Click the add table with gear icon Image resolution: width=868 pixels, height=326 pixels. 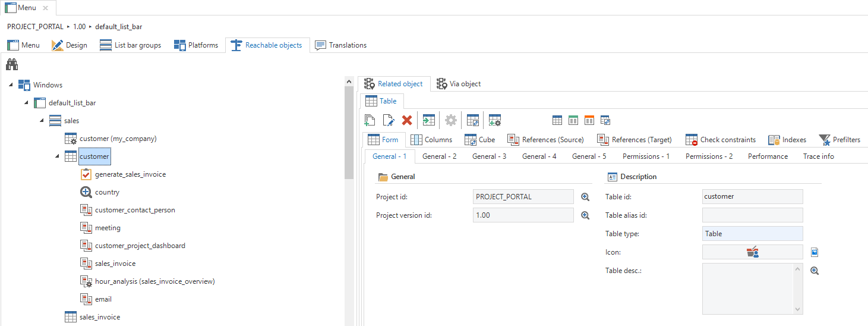click(495, 120)
